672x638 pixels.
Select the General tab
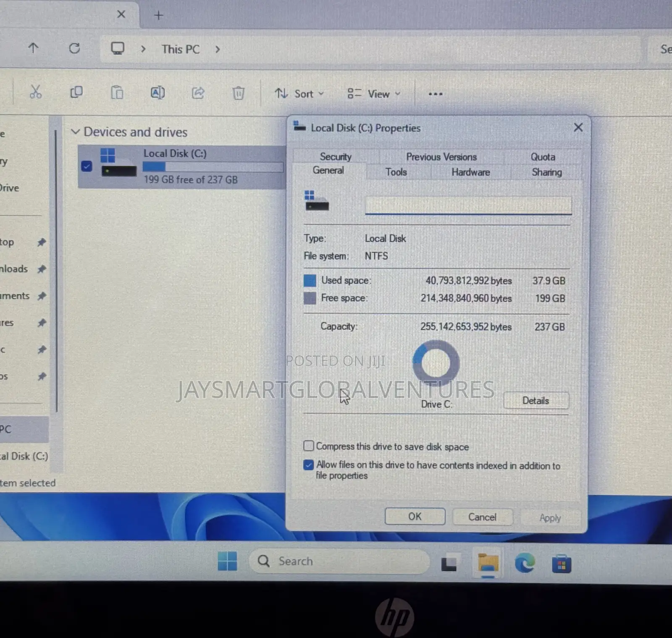(x=328, y=170)
